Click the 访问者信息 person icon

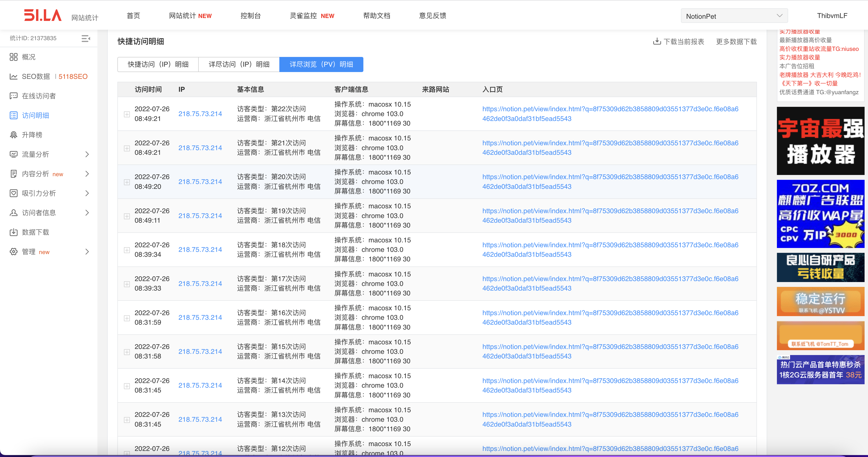point(13,213)
